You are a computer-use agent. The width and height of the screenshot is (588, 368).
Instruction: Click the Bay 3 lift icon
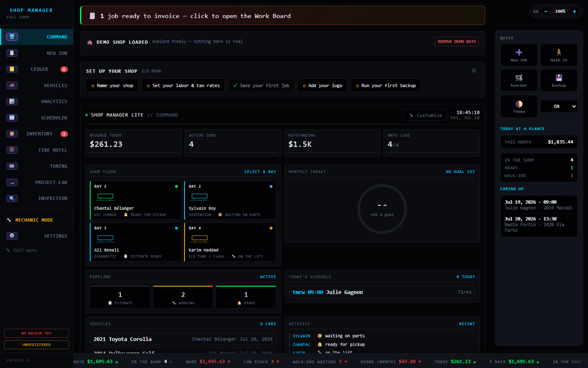(x=105, y=239)
